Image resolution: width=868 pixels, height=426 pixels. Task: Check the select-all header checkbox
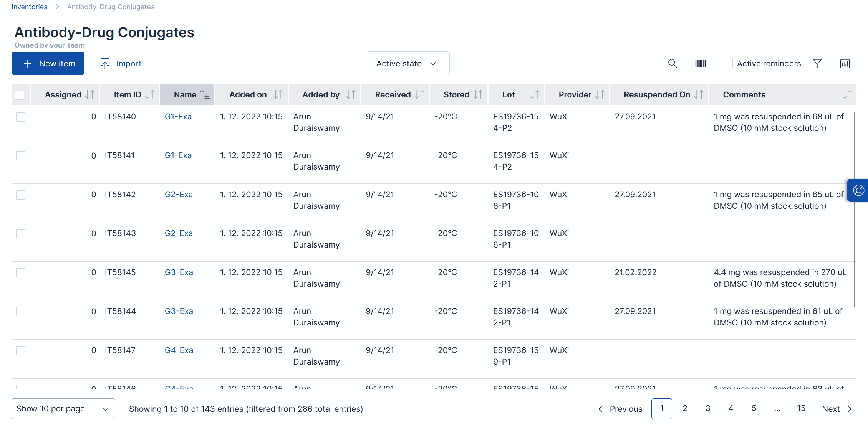[x=20, y=95]
